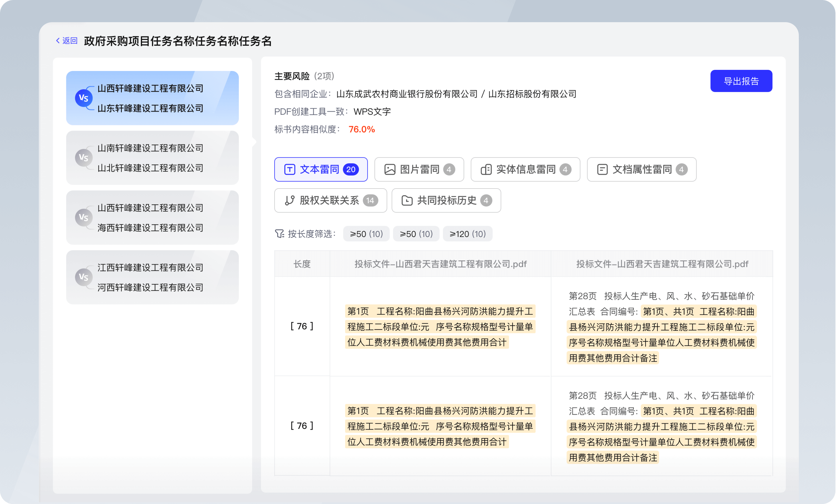The image size is (836, 504).
Task: Click the building icon on 实体信息雷同
Action: pos(487,169)
